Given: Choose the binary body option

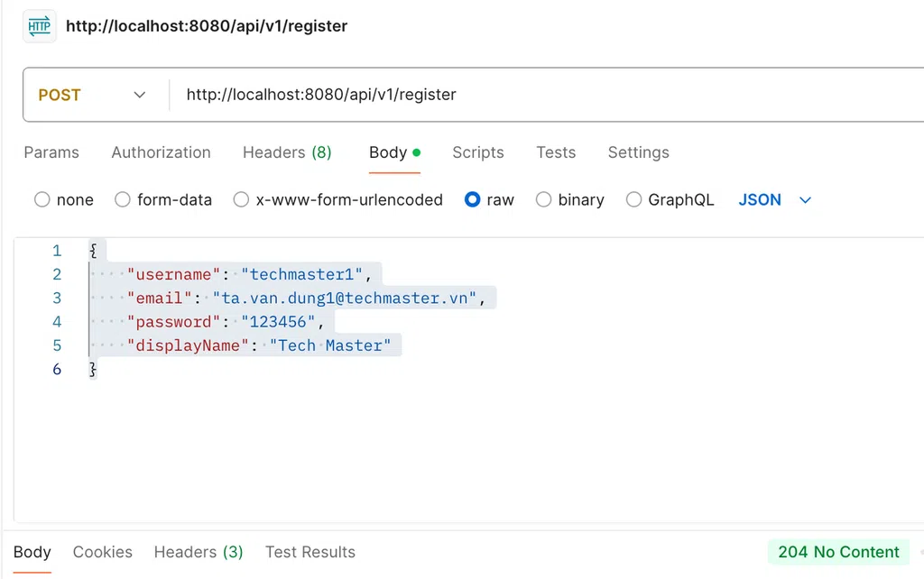Looking at the screenshot, I should click(x=543, y=199).
